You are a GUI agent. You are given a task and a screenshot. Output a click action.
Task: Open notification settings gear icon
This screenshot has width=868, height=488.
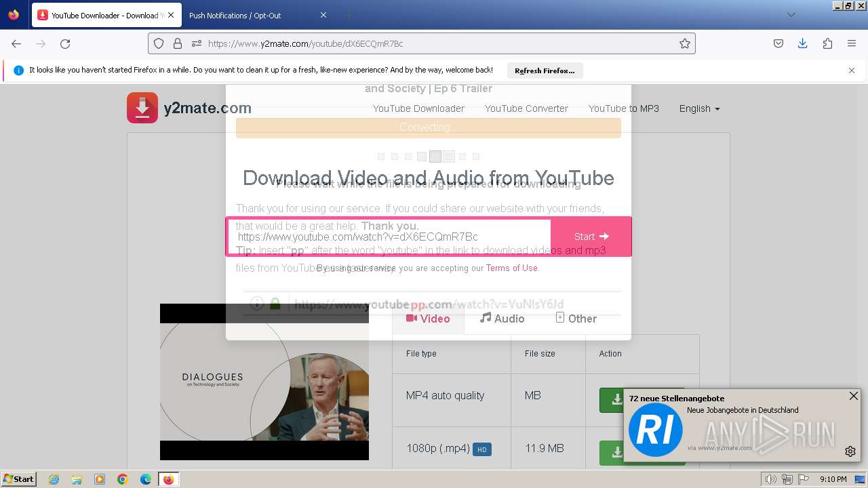[x=850, y=451]
